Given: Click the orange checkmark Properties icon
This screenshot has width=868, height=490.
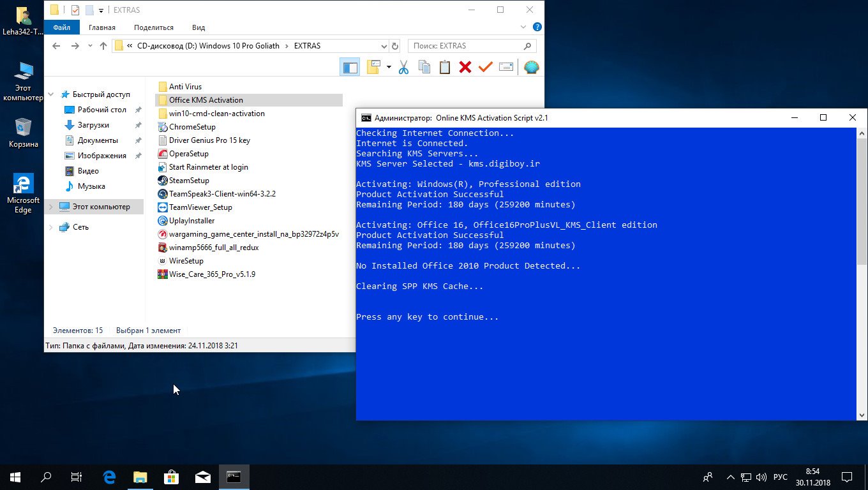Looking at the screenshot, I should tap(486, 67).
